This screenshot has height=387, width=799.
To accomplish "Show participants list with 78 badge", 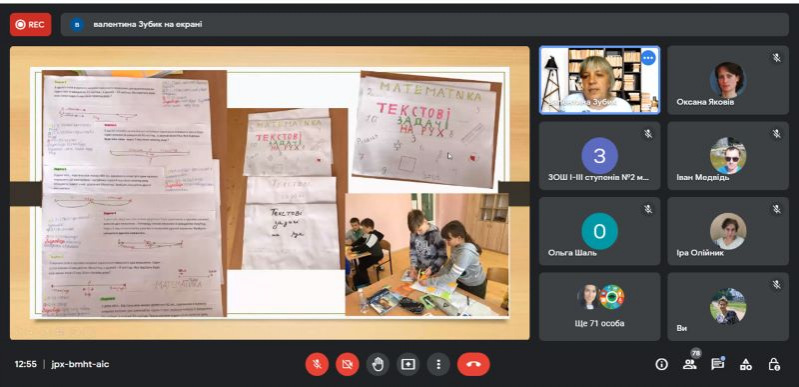I will pyautogui.click(x=689, y=364).
